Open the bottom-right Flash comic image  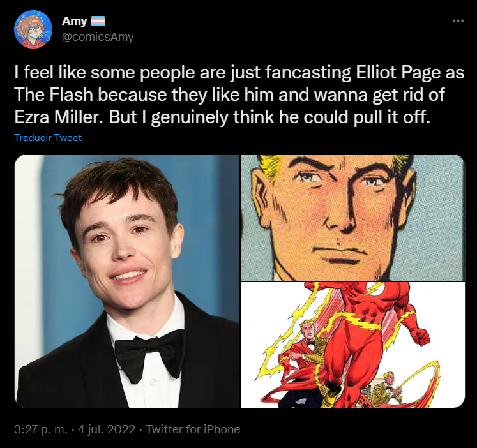point(352,345)
